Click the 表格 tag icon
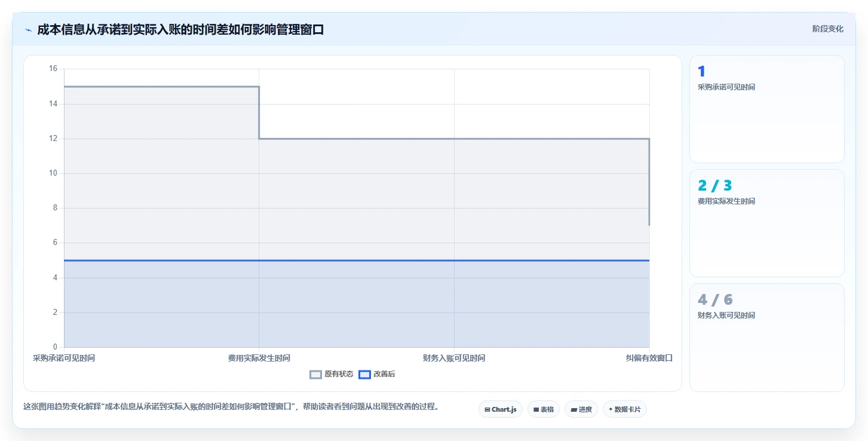 (536, 410)
